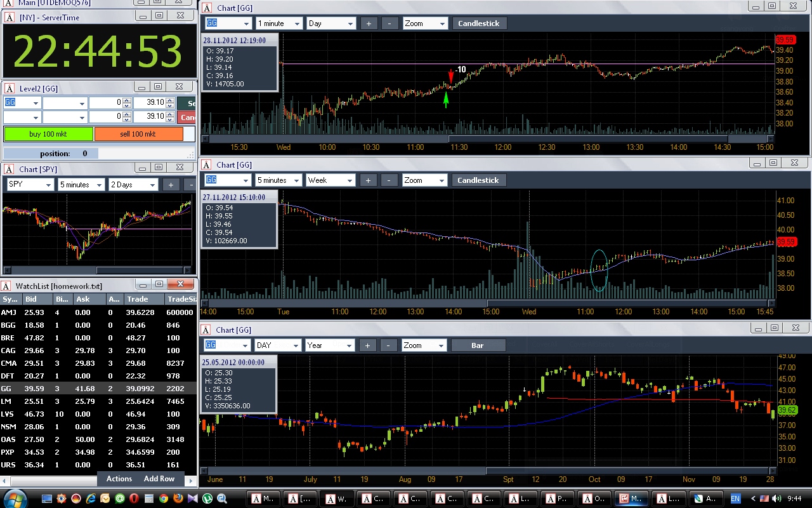Click the horizontal scrollbar of the 1 minute chart
This screenshot has height=508, width=812.
click(587, 138)
